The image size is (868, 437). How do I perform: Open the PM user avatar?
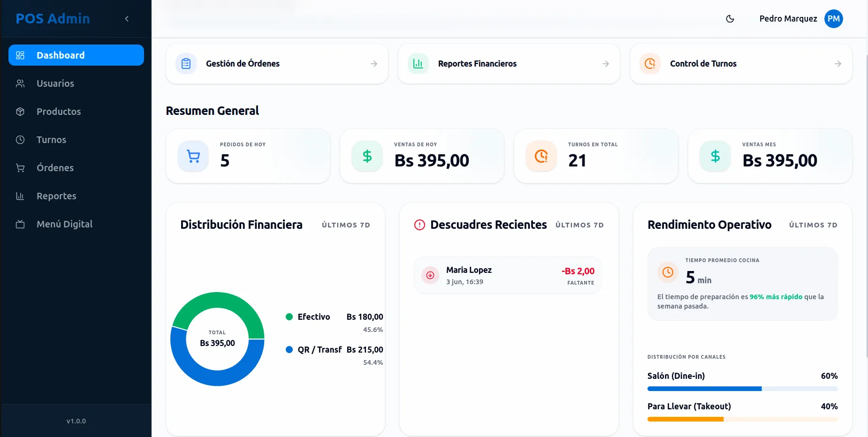pos(834,19)
